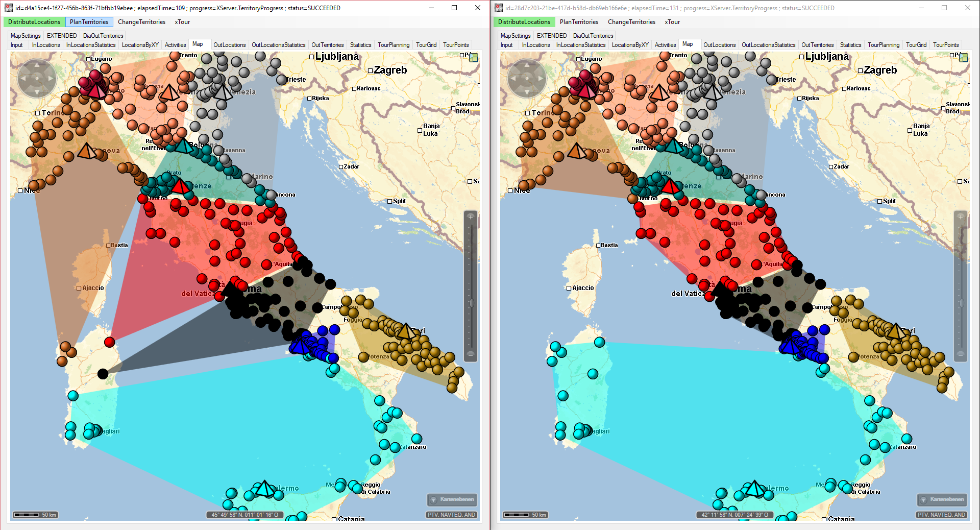Open overview map icon in left window
980x530 pixels.
(x=473, y=58)
